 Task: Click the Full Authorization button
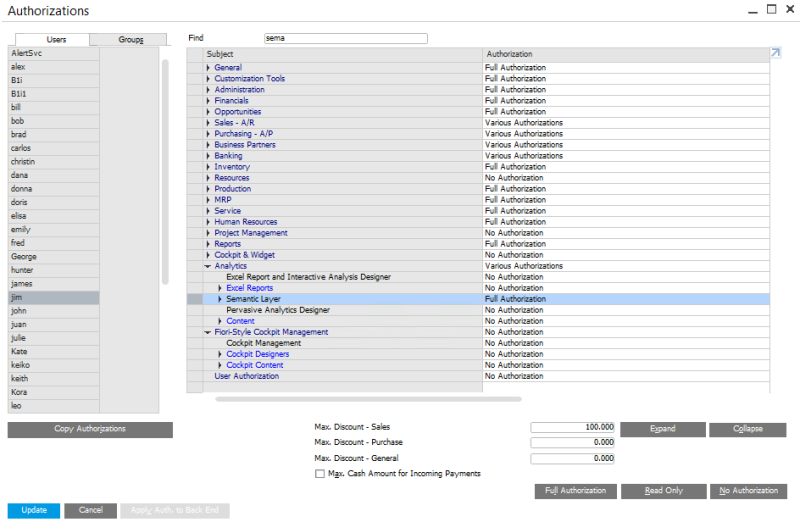[574, 491]
